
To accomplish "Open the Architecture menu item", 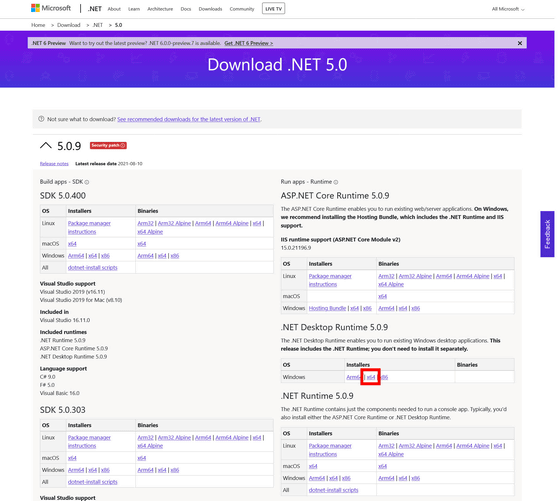I will coord(160,9).
